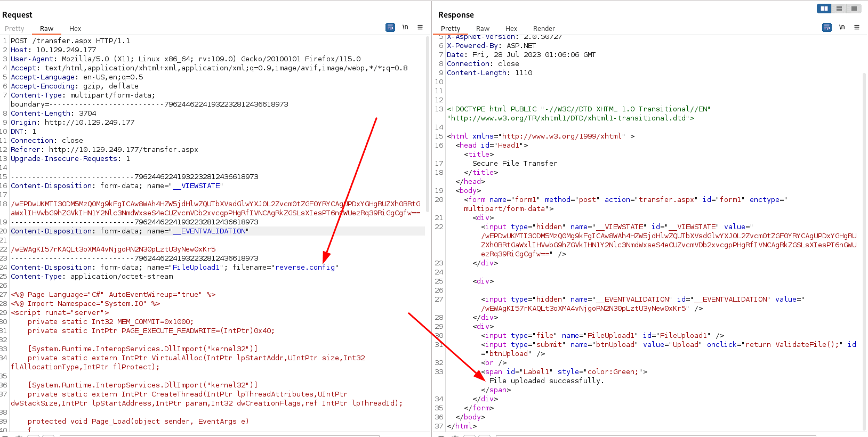
Task: Click the html xmlns w3.org/1999/xhtml line
Action: pos(541,136)
